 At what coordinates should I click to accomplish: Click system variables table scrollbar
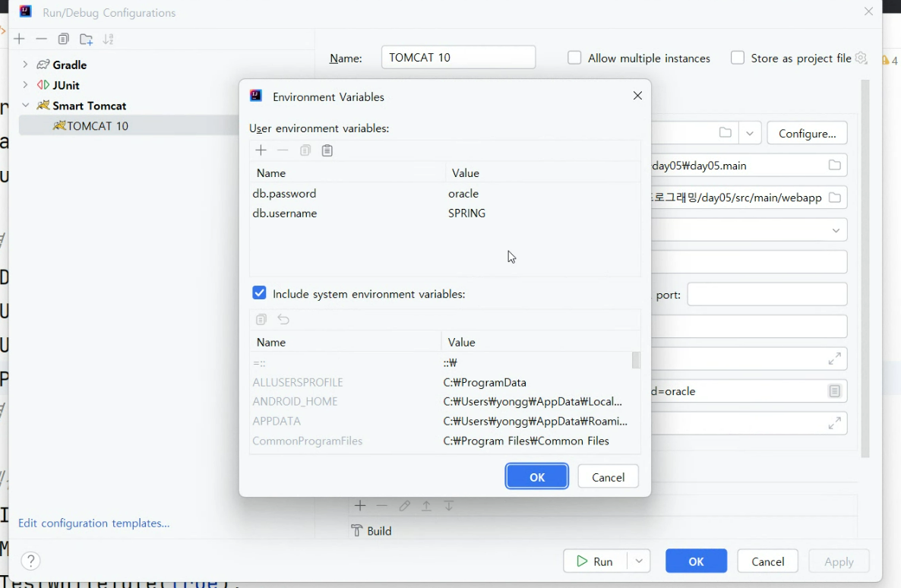point(636,360)
